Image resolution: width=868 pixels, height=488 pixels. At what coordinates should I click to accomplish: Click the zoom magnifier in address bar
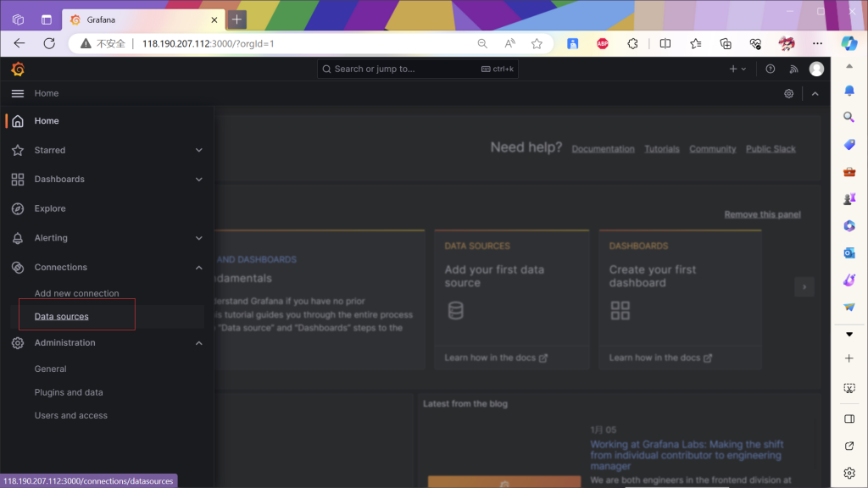click(482, 44)
